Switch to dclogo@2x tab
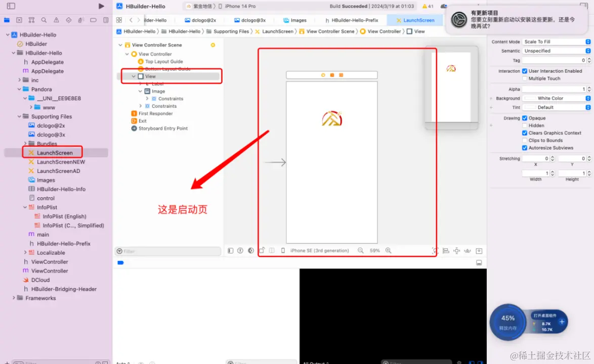This screenshot has width=594, height=364. (200, 20)
